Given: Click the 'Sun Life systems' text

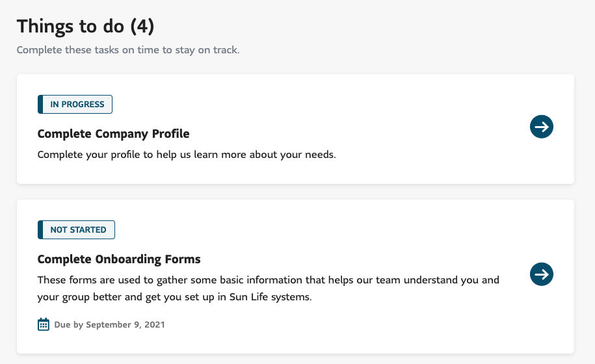Looking at the screenshot, I should coord(274,298).
